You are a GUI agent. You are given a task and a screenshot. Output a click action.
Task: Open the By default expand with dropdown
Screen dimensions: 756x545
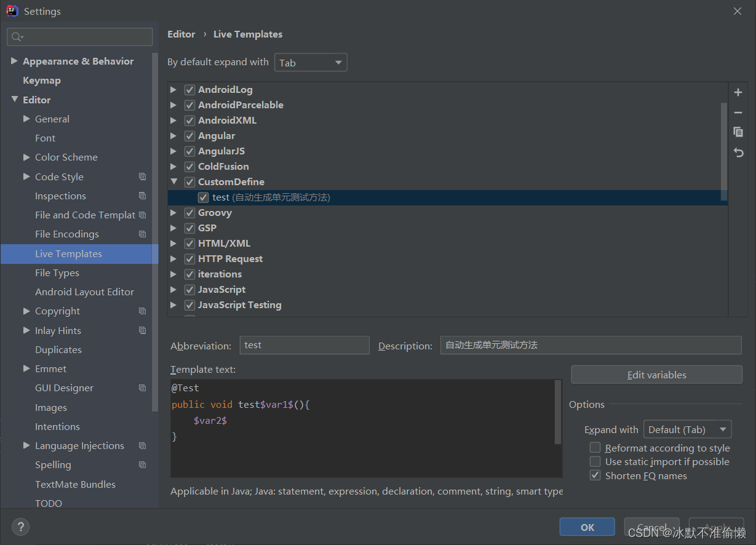tap(311, 63)
